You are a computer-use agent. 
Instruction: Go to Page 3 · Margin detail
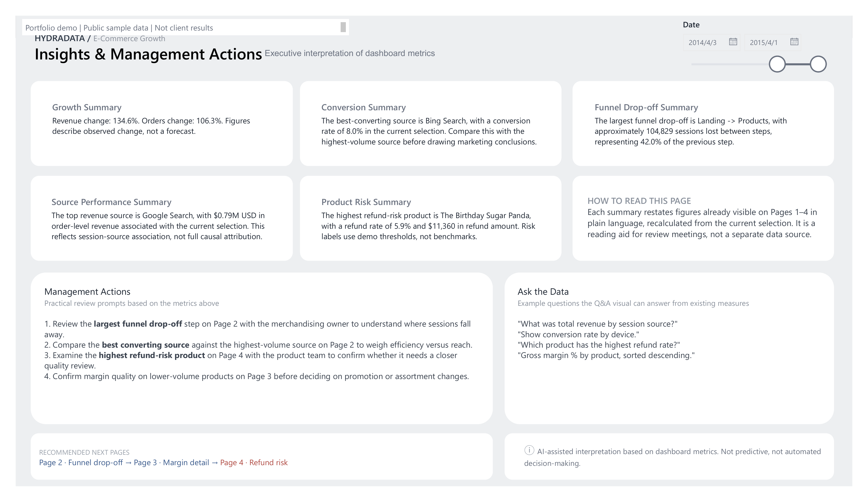[x=171, y=462]
